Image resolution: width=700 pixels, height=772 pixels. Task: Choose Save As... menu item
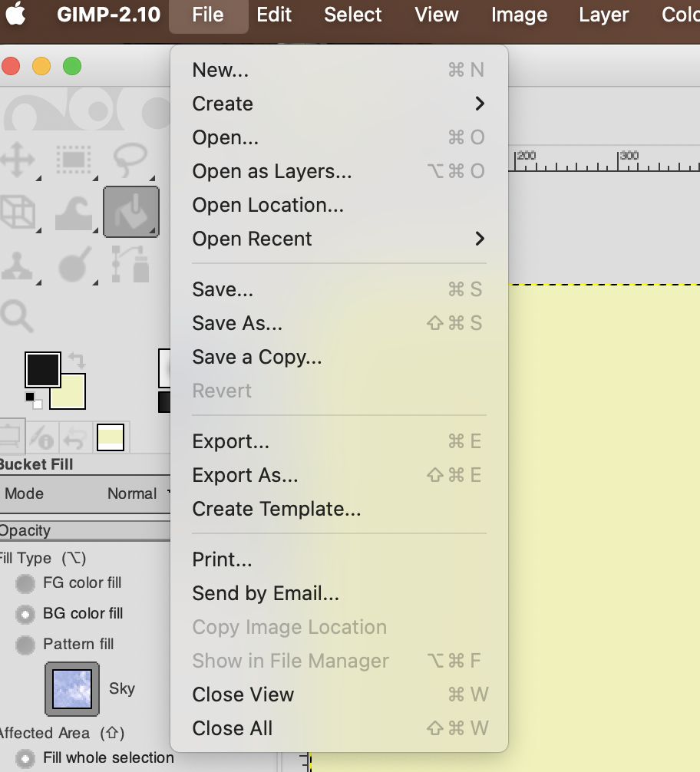339,324
